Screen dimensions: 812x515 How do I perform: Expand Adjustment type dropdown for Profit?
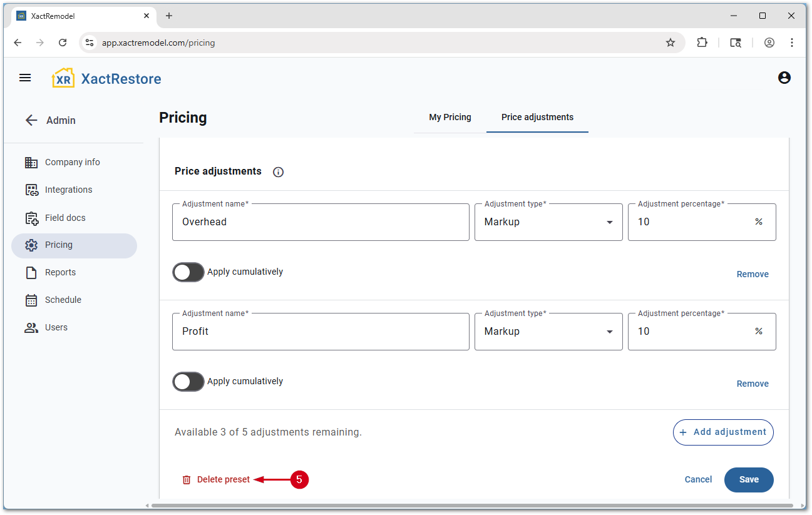[548, 332]
